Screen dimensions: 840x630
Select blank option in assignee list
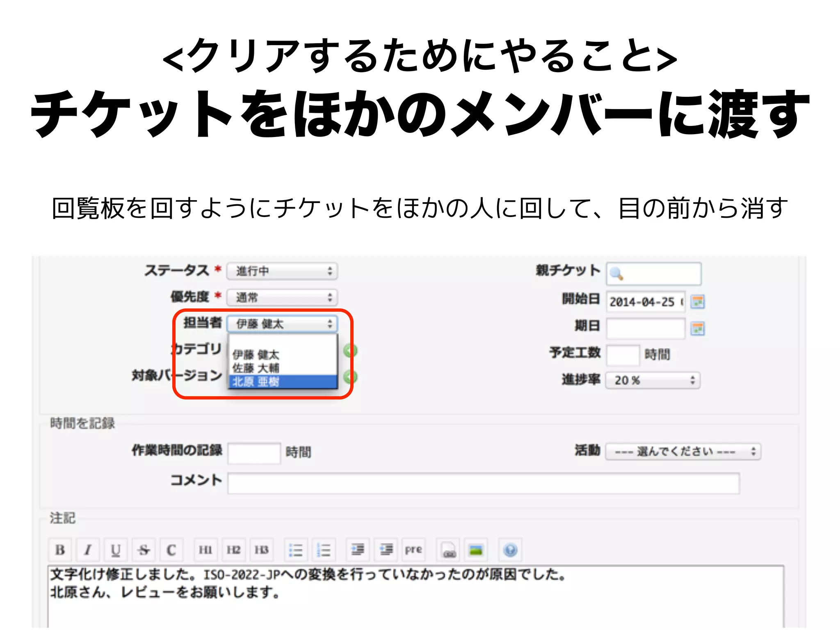click(x=283, y=342)
